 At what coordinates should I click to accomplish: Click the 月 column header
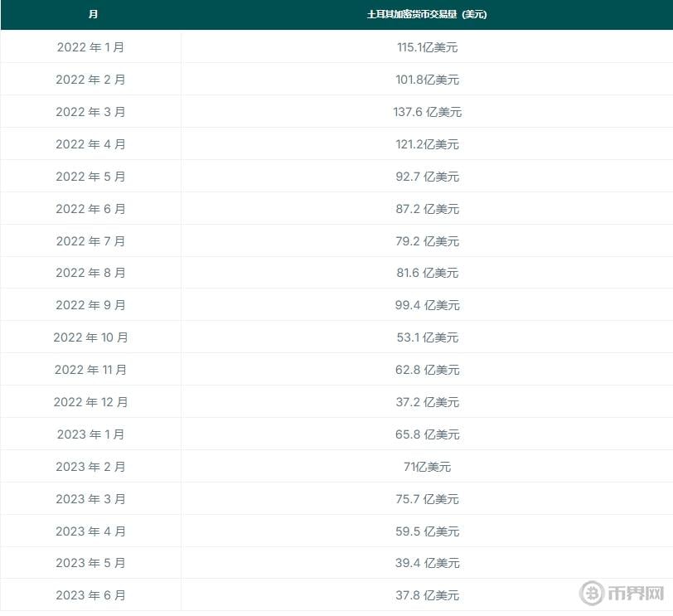tap(91, 15)
